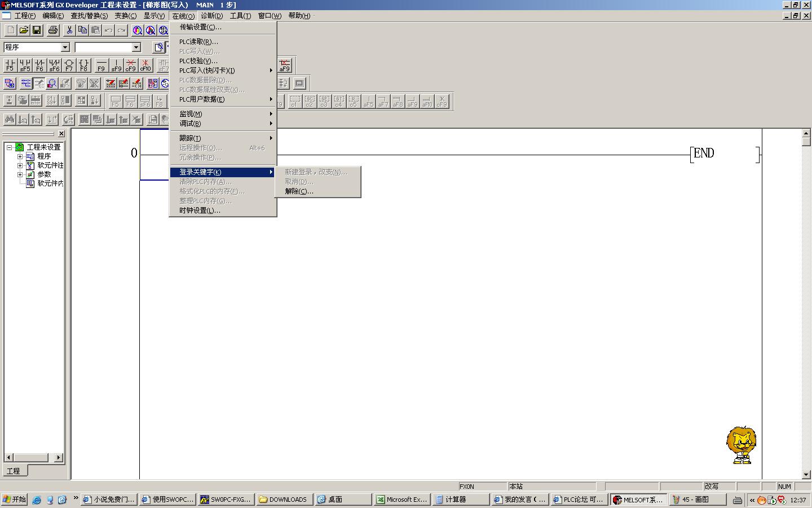This screenshot has height=508, width=812.
Task: Click the c5 R SFC icon
Action: click(x=353, y=101)
